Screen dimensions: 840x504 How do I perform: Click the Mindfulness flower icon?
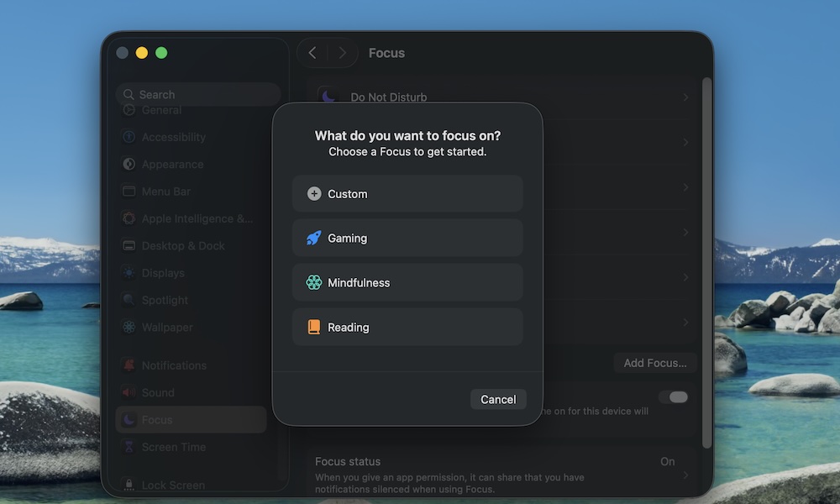pos(313,282)
